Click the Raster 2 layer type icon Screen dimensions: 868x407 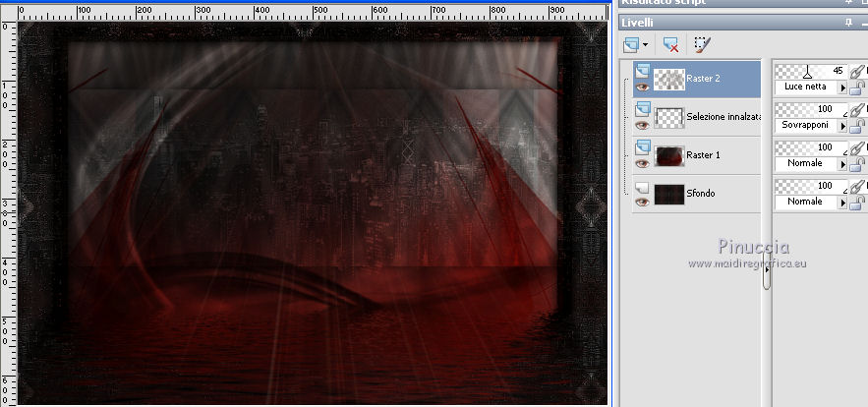[643, 71]
